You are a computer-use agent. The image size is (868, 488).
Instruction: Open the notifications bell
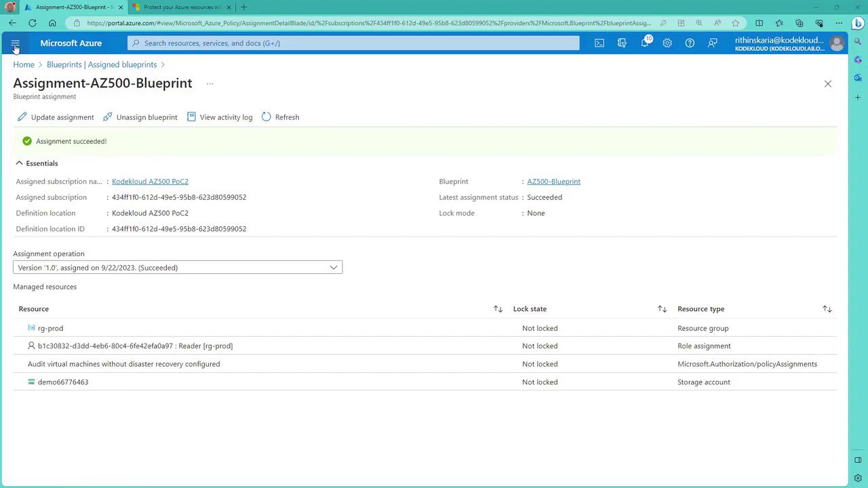(x=645, y=43)
